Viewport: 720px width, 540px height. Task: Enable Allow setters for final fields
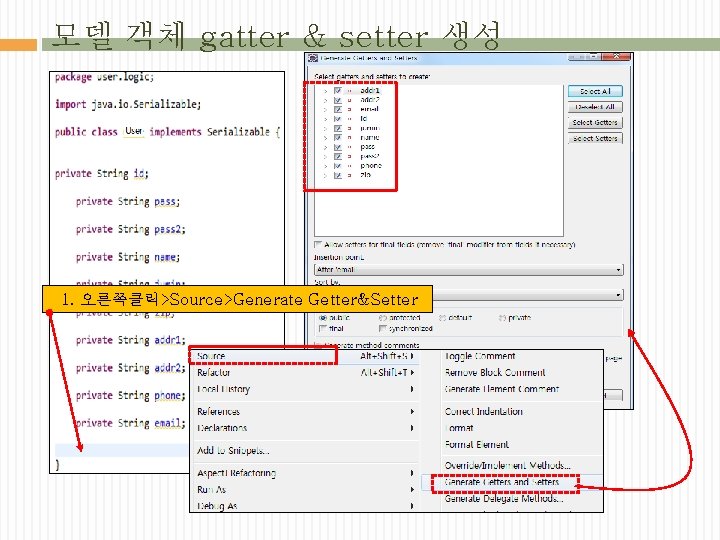click(x=318, y=244)
